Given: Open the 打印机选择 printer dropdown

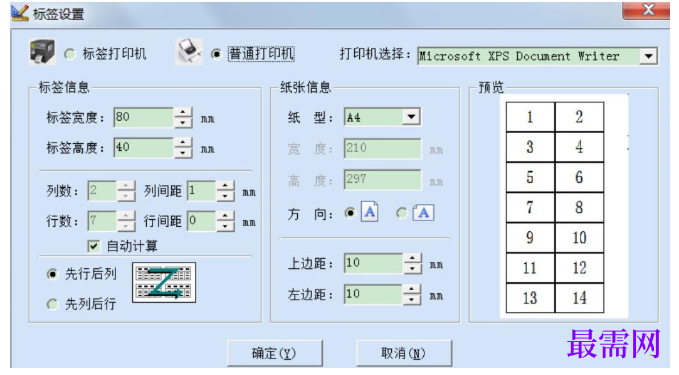Looking at the screenshot, I should [x=648, y=56].
